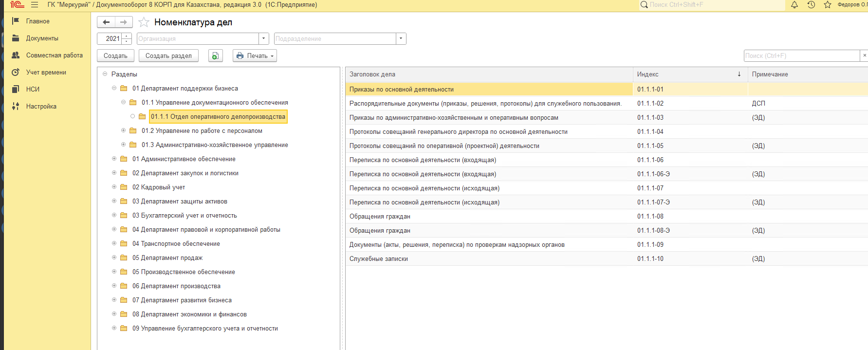Open Документы in the sidebar
The height and width of the screenshot is (350, 868).
click(x=42, y=38)
